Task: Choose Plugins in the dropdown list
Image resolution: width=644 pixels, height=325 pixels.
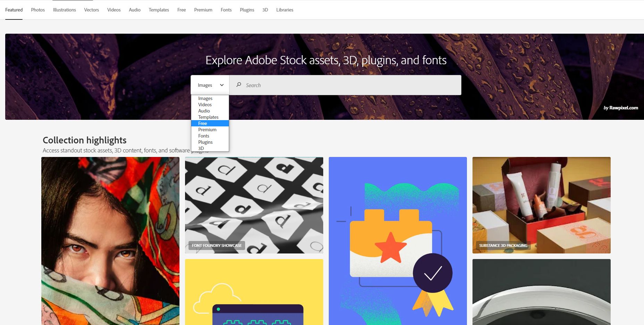Action: [210, 142]
